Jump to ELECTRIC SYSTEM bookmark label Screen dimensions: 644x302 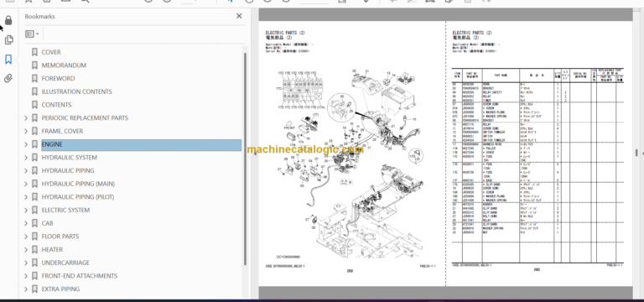pos(65,210)
